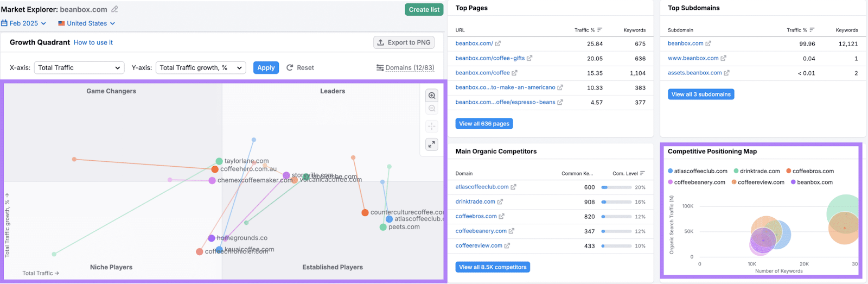Click the zoom out magnifier icon on chart
This screenshot has height=284, width=868.
pos(432,109)
